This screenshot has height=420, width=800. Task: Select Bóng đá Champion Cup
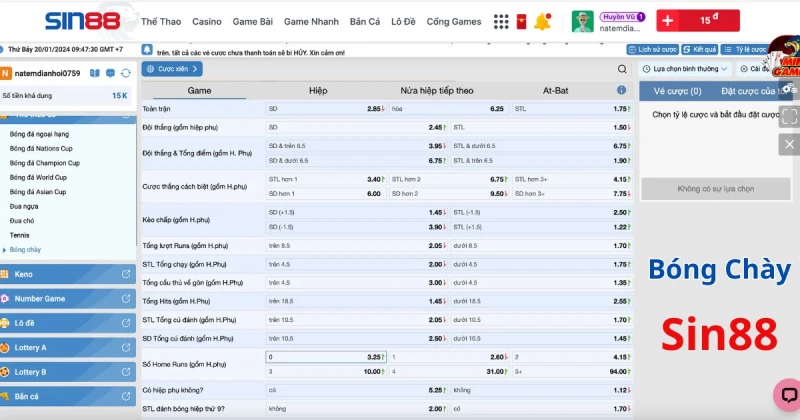(44, 163)
